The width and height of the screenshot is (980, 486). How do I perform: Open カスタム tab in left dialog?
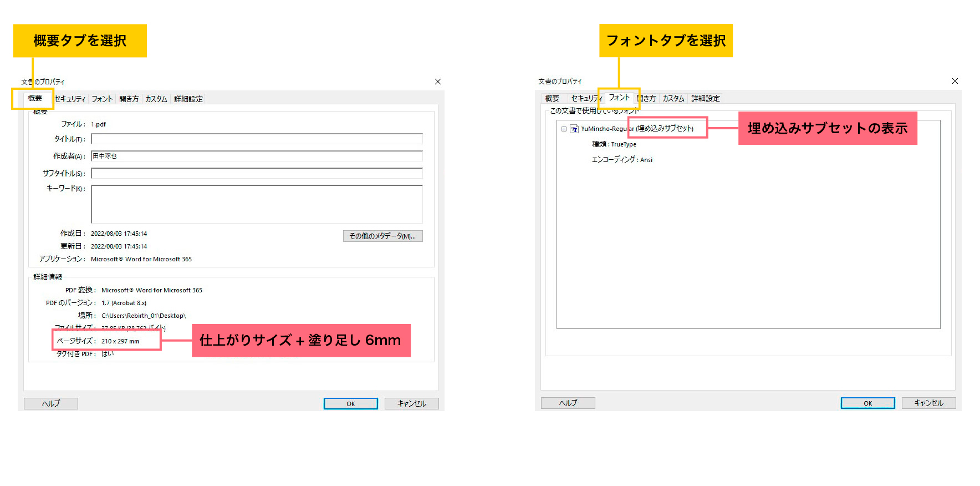156,99
